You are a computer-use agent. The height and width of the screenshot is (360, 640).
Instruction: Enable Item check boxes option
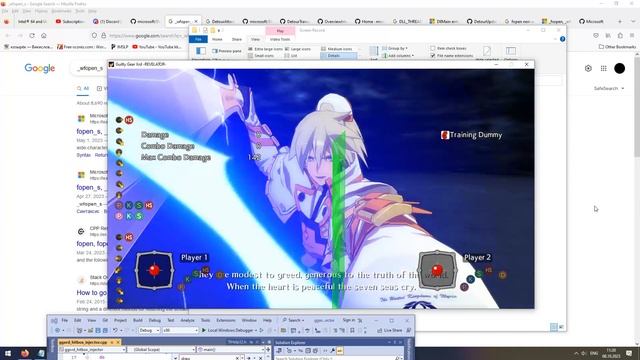(448, 48)
